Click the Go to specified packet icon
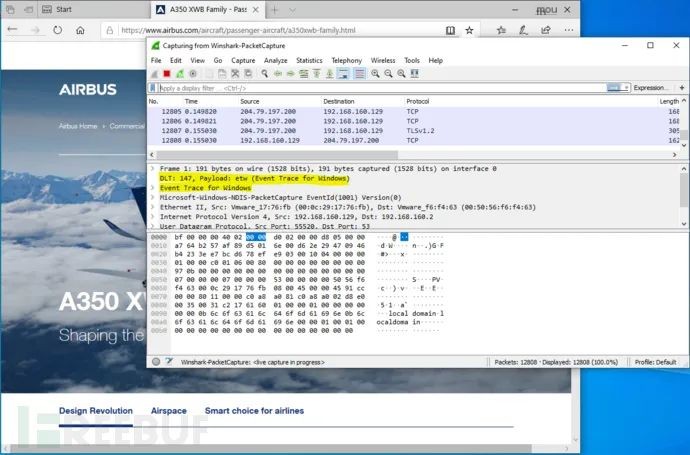 pyautogui.click(x=304, y=73)
